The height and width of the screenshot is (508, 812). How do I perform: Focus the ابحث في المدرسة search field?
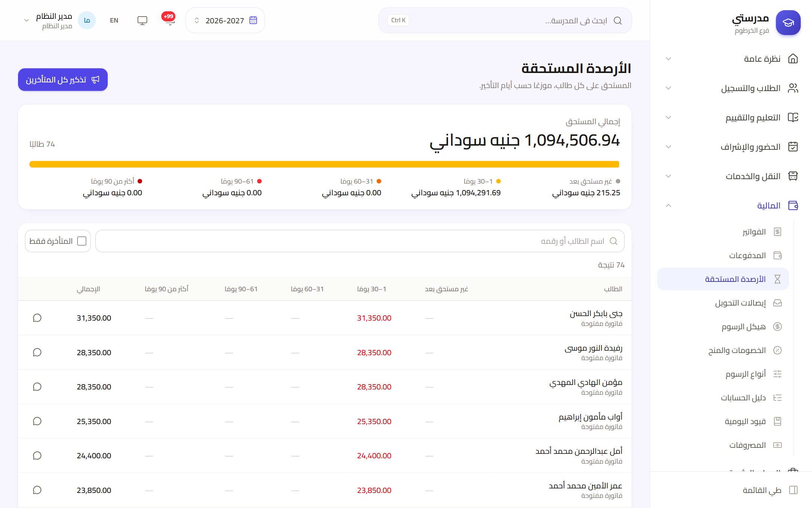505,20
